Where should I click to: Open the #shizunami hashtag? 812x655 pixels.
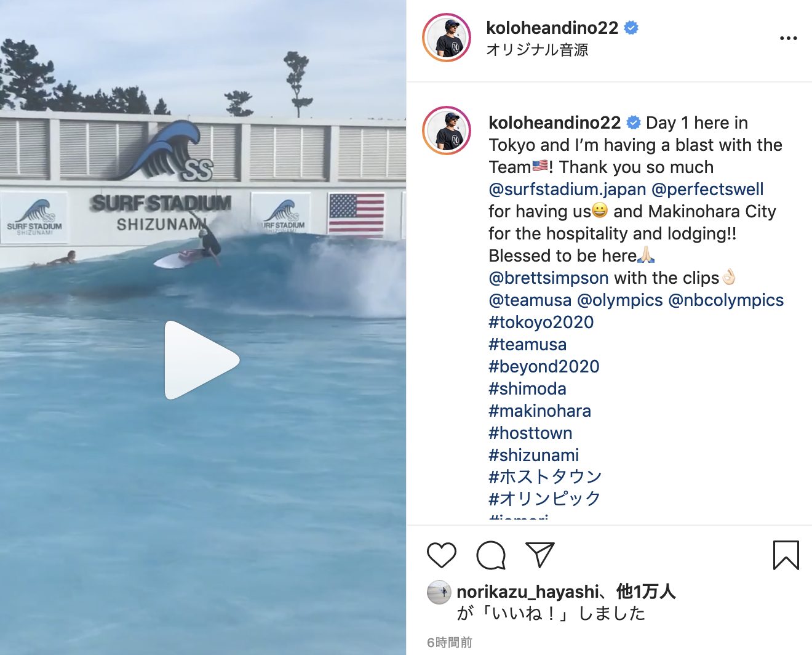click(x=534, y=455)
